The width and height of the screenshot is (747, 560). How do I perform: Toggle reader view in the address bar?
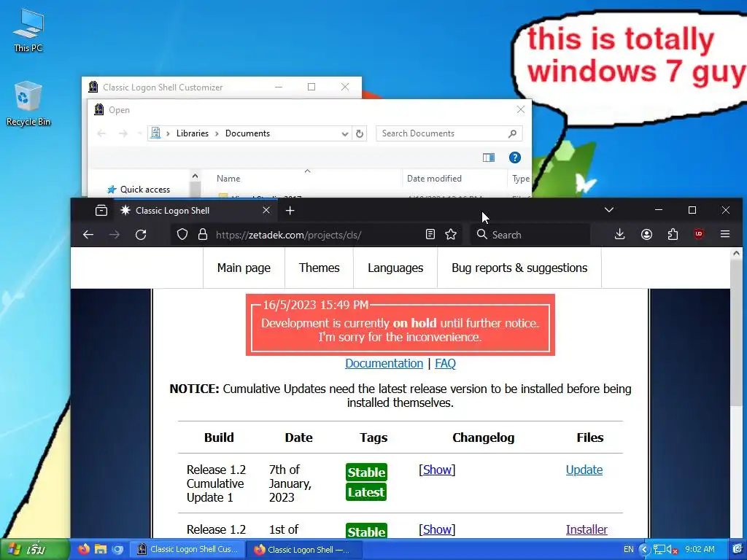coord(430,234)
